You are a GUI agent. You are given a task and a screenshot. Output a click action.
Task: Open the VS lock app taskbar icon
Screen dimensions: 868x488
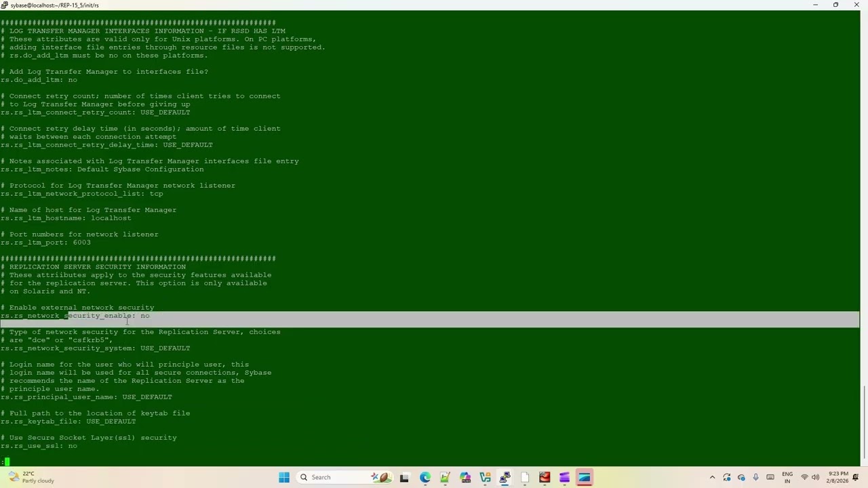[x=485, y=477]
